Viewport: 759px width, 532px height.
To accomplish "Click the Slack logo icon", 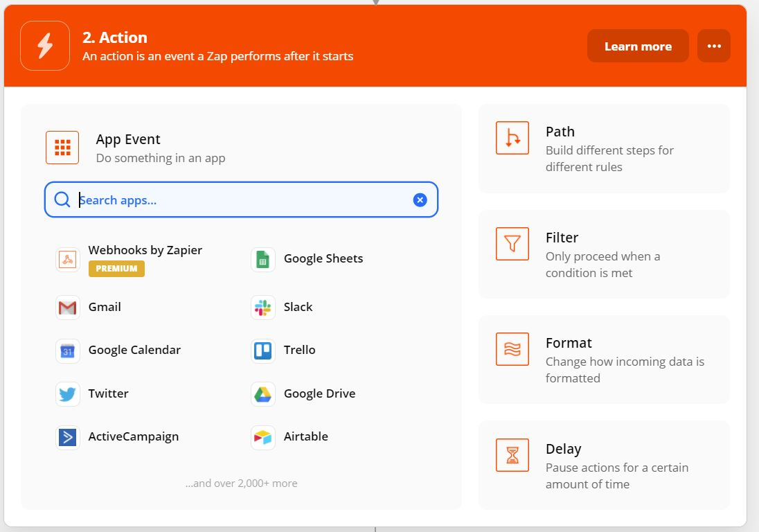I will pos(263,308).
